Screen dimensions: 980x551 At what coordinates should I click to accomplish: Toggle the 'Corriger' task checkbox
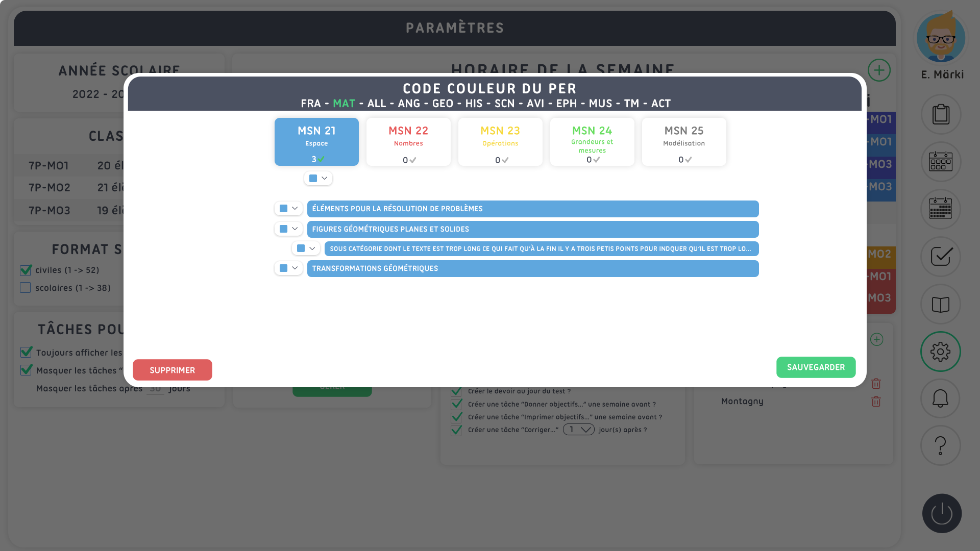click(x=456, y=430)
